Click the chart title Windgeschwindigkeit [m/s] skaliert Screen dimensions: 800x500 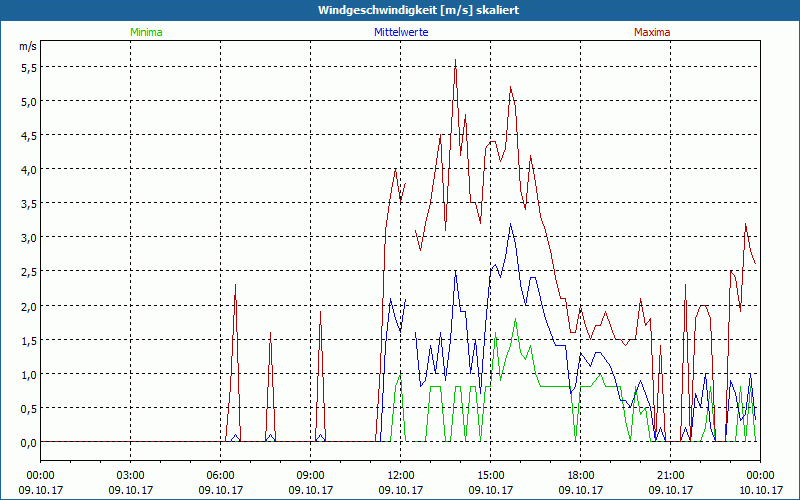(x=418, y=10)
